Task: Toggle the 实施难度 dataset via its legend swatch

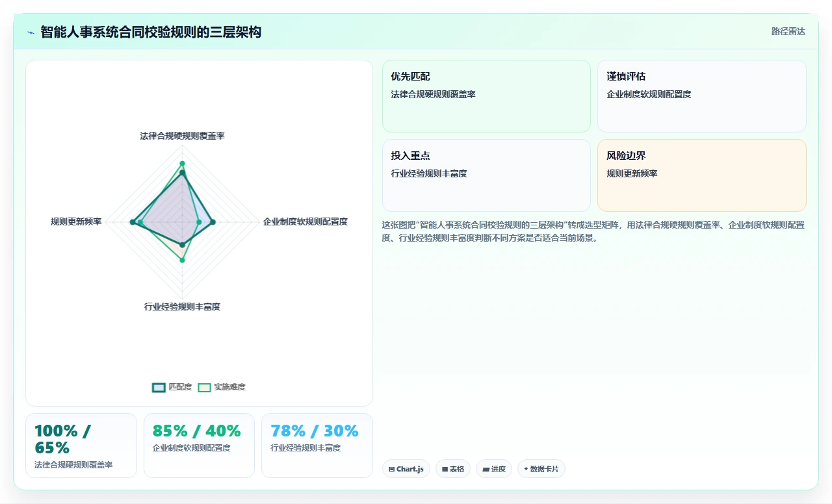Action: [204, 387]
